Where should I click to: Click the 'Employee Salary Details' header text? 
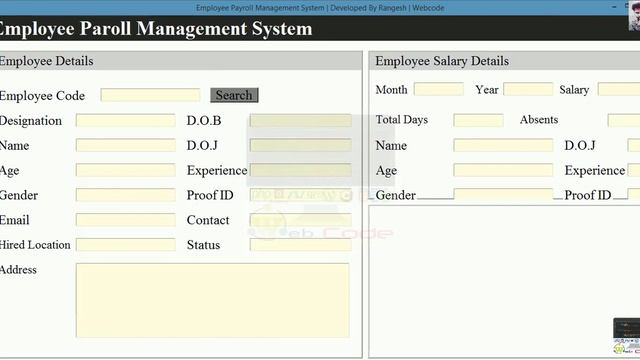click(442, 61)
